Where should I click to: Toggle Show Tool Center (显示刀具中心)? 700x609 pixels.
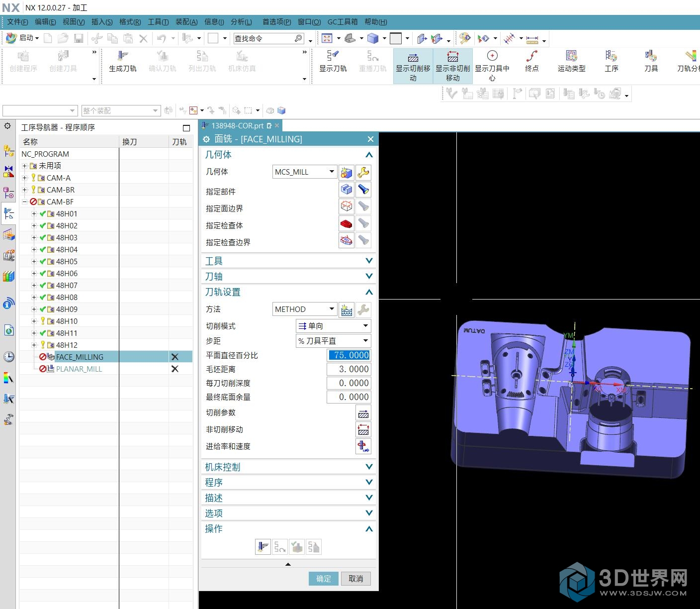point(492,66)
